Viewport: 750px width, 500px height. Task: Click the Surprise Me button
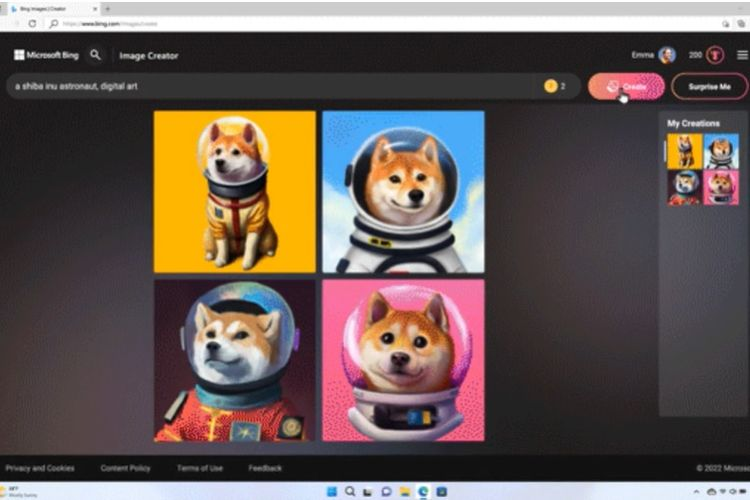click(709, 87)
